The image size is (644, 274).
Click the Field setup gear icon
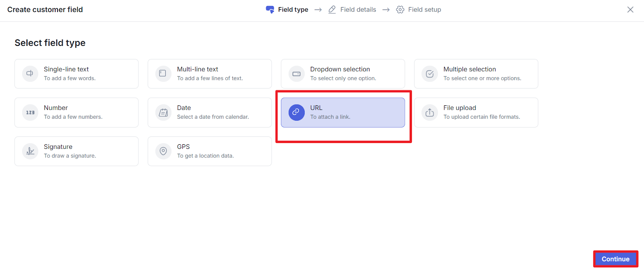(x=400, y=10)
